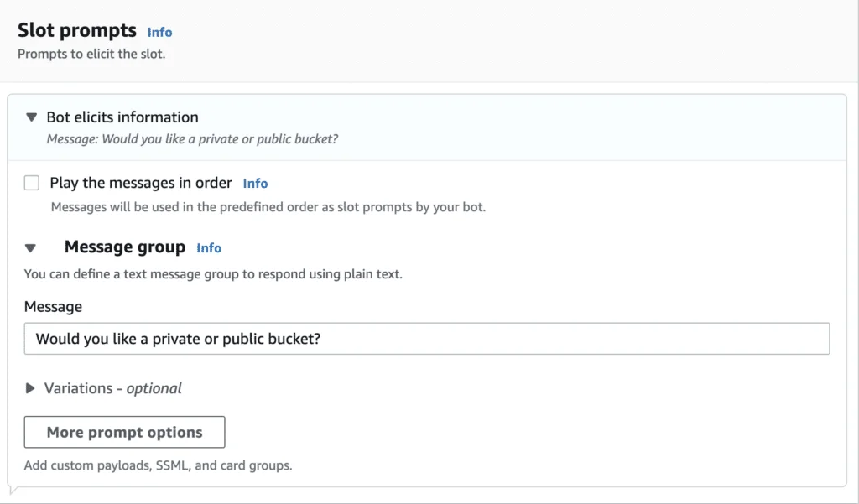
Task: Expand the Variations optional section
Action: pos(30,388)
